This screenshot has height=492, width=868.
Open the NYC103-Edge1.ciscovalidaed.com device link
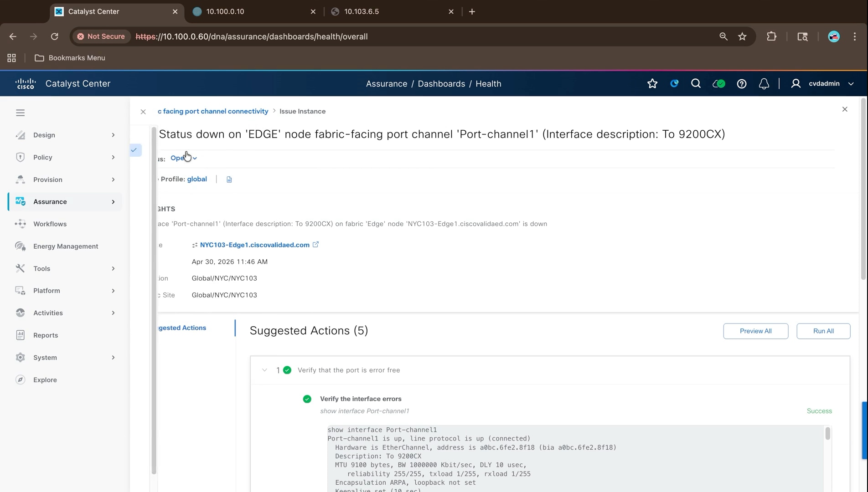254,245
